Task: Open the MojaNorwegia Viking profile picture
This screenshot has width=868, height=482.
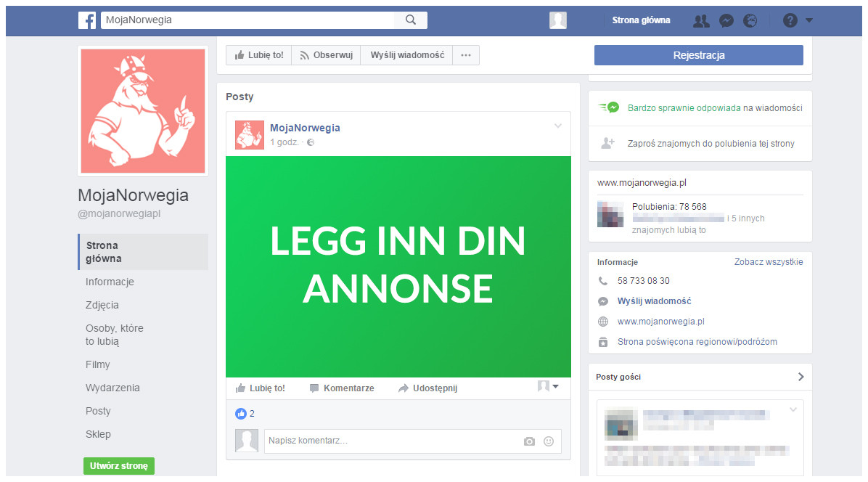Action: point(143,111)
